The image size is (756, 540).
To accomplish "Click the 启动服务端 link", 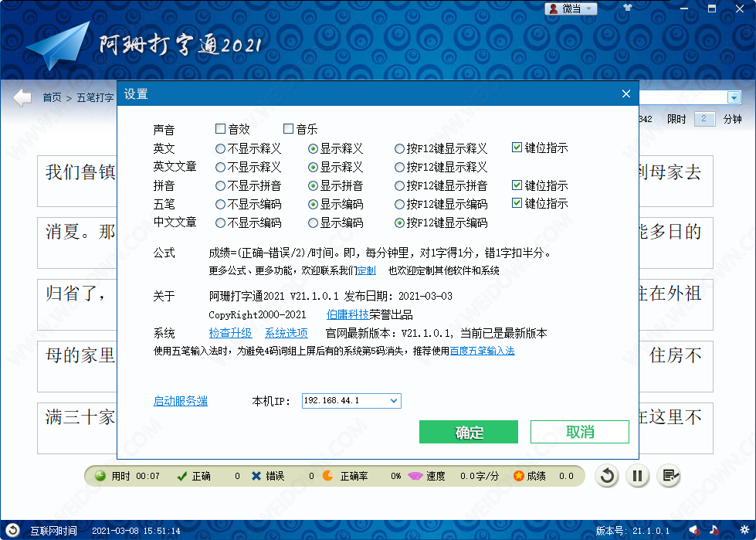I will coord(181,401).
